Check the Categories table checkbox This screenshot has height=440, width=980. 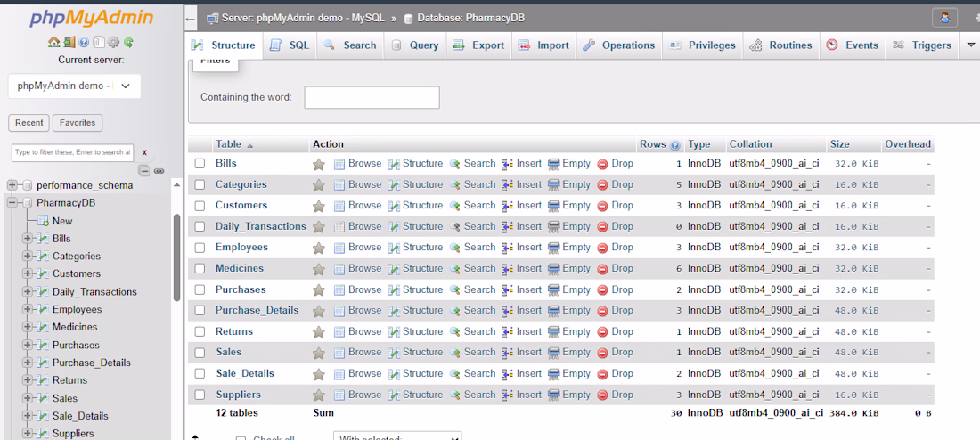(200, 185)
